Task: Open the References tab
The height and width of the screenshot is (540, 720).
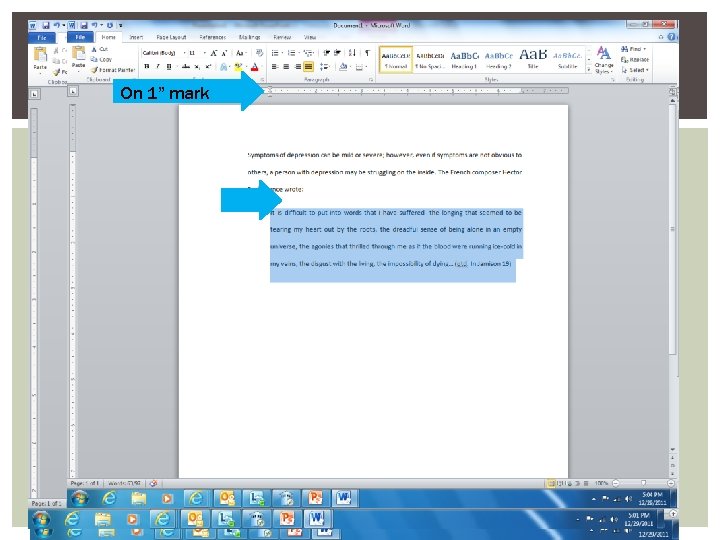Action: (213, 37)
